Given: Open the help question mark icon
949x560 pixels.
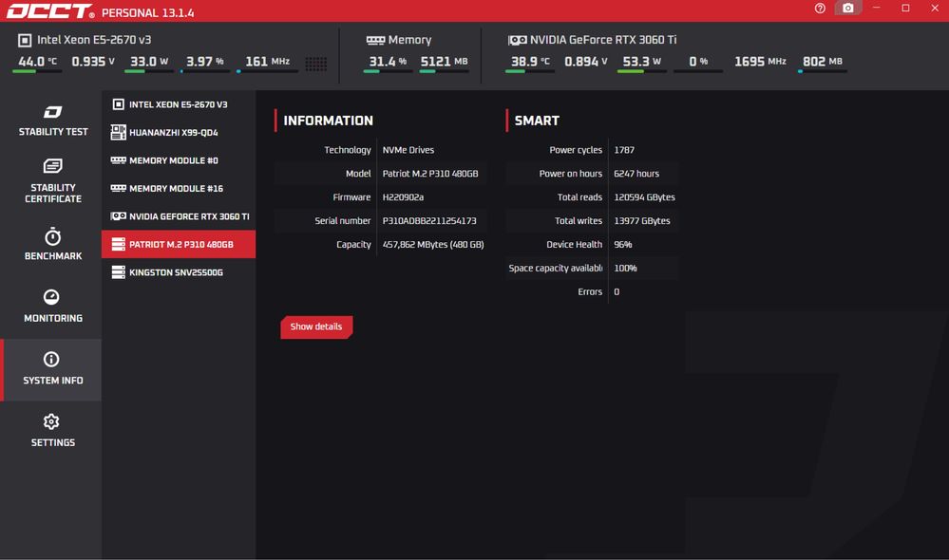Looking at the screenshot, I should coord(820,8).
